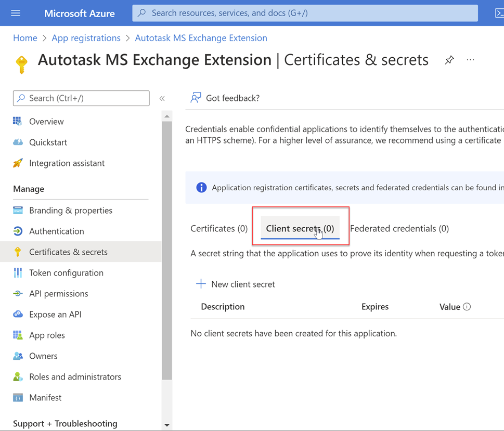The height and width of the screenshot is (431, 504).
Task: Click Support + Troubleshooting heading
Action: [x=65, y=424]
